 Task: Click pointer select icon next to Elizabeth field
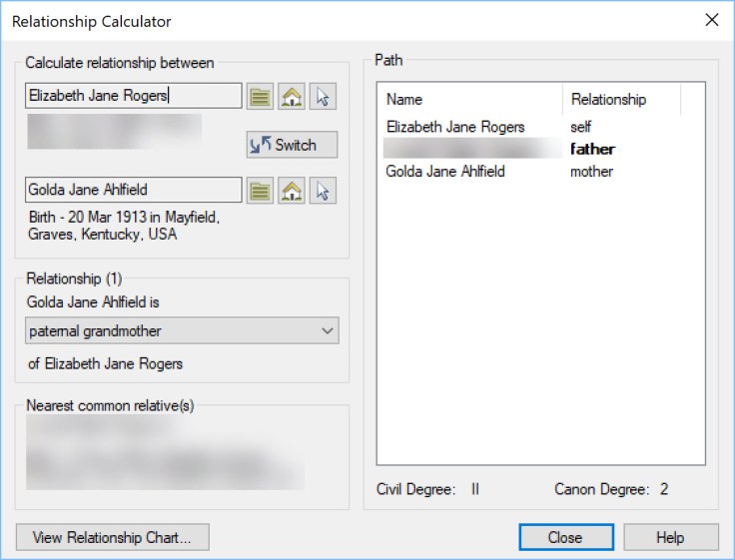click(323, 96)
